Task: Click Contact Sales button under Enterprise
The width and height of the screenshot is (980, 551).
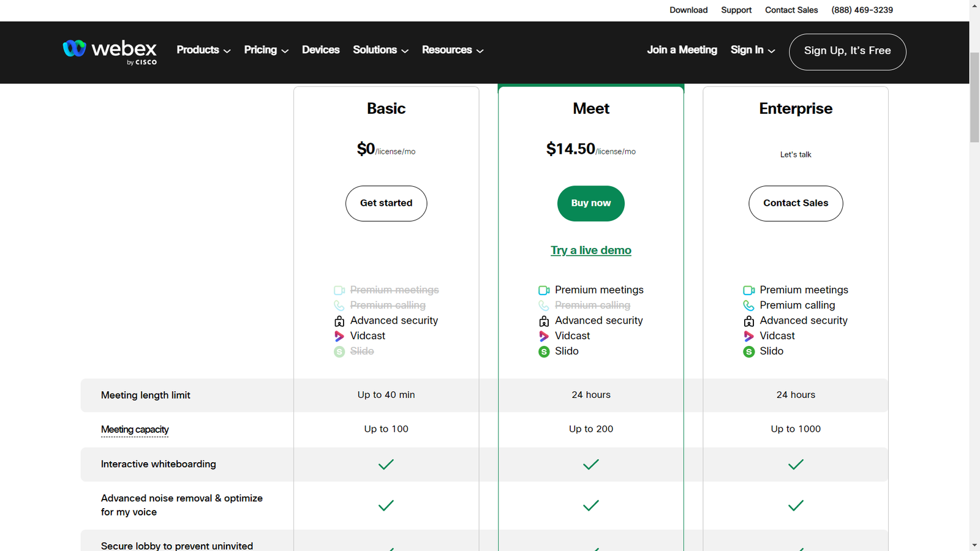Action: click(796, 203)
